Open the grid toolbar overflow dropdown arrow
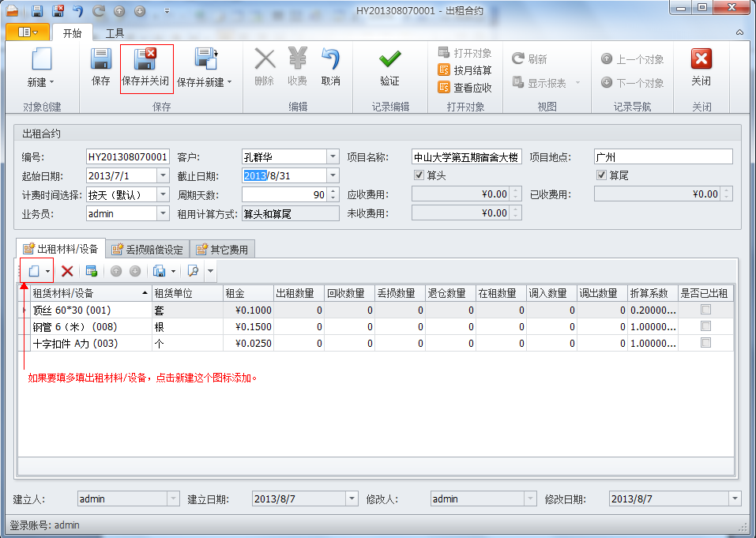 click(x=210, y=271)
